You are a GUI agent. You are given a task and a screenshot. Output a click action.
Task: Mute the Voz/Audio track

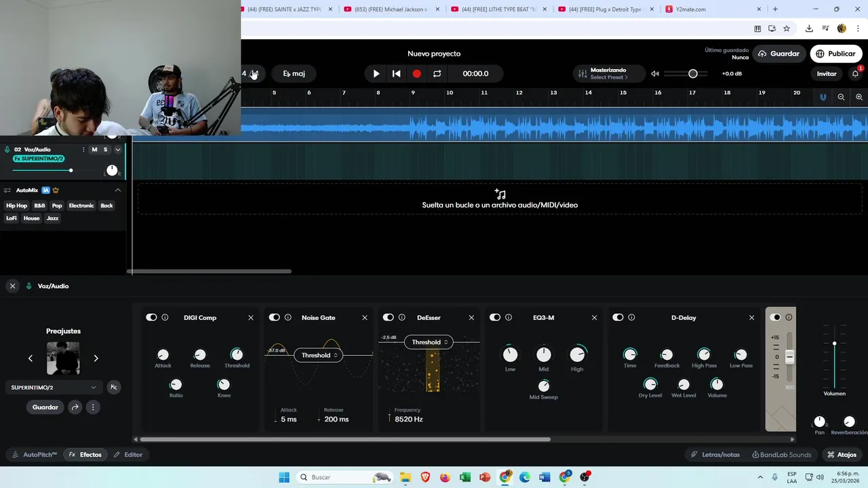[x=94, y=149]
